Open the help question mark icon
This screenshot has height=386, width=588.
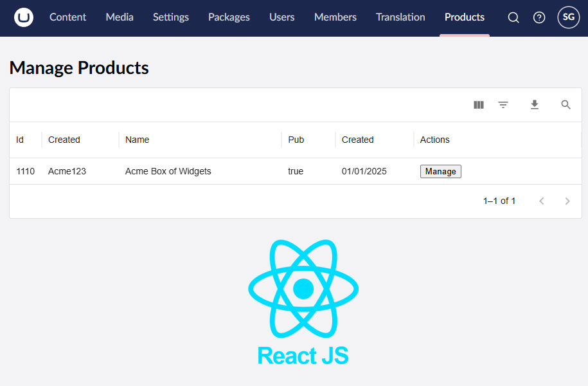pyautogui.click(x=539, y=17)
